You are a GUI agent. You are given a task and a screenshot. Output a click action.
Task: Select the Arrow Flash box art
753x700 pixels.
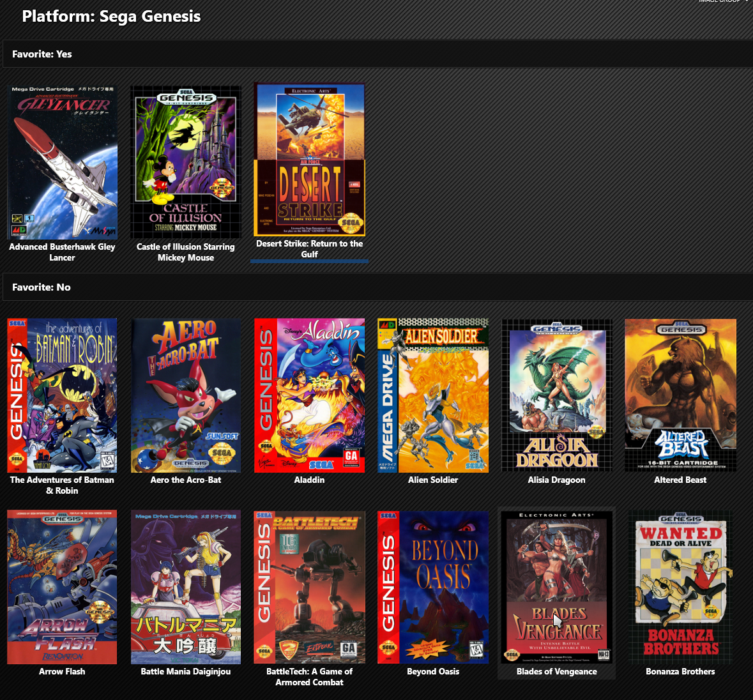(62, 587)
